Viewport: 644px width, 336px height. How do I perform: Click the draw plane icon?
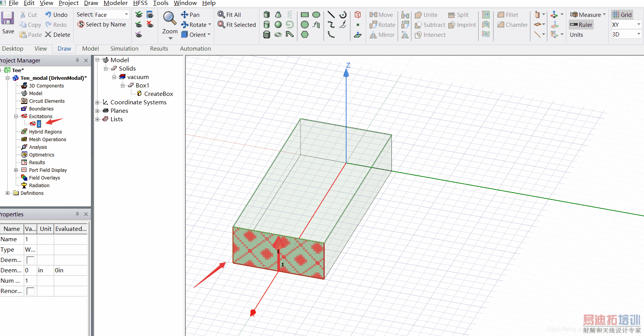click(x=358, y=35)
